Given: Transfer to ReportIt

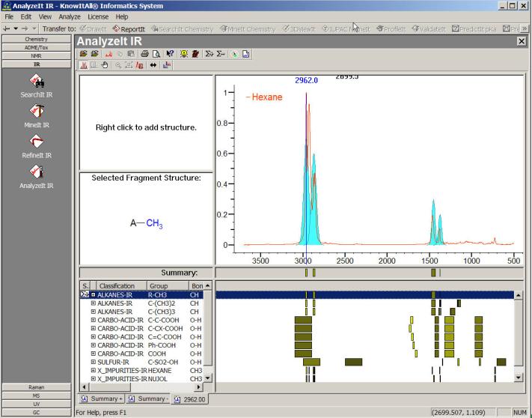Looking at the screenshot, I should click(129, 29).
